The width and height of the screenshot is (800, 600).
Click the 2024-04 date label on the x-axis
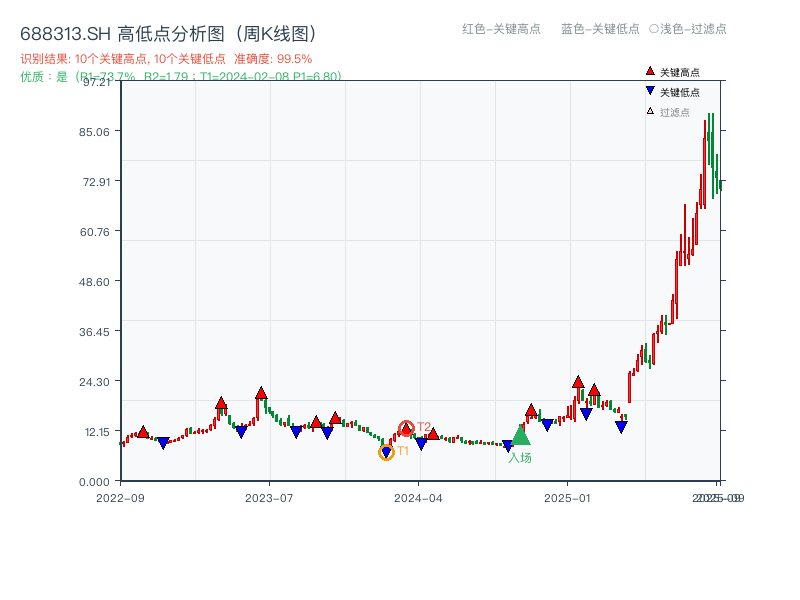[x=416, y=496]
